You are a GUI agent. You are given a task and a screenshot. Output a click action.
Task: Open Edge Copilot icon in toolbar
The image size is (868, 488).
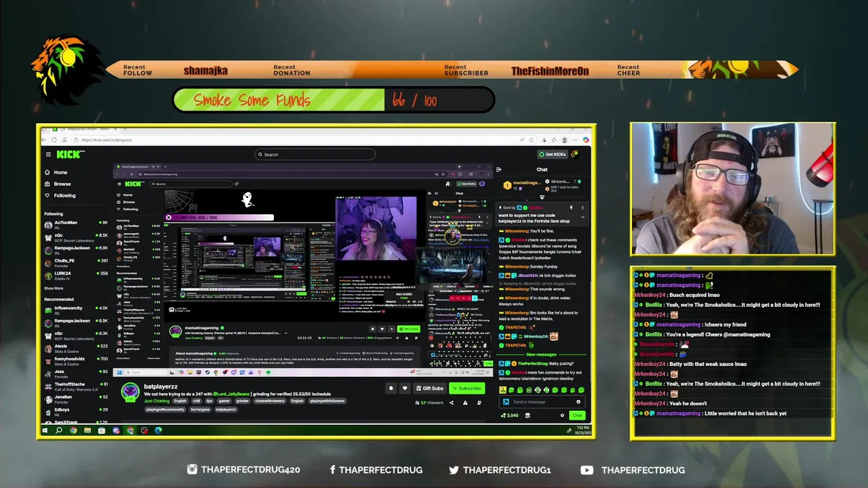point(586,140)
